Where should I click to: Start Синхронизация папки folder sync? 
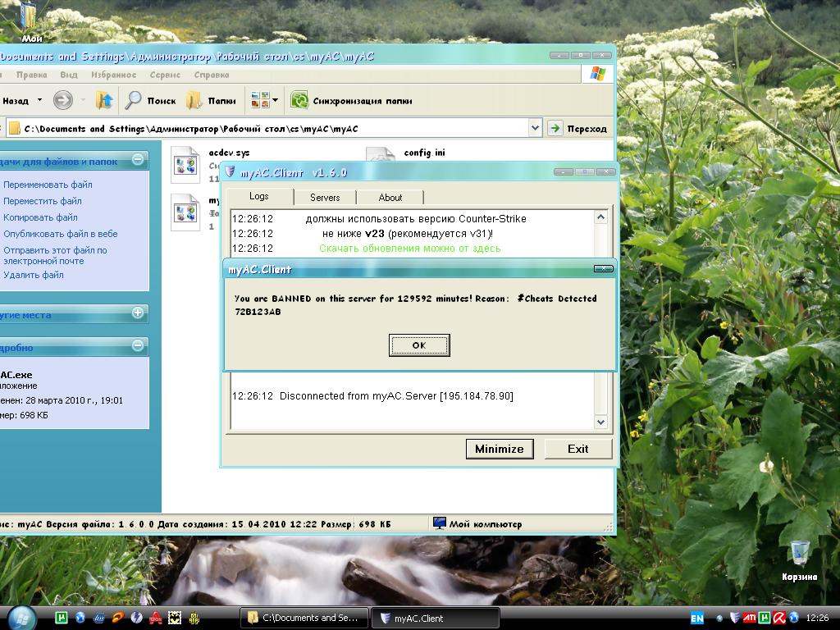351,100
